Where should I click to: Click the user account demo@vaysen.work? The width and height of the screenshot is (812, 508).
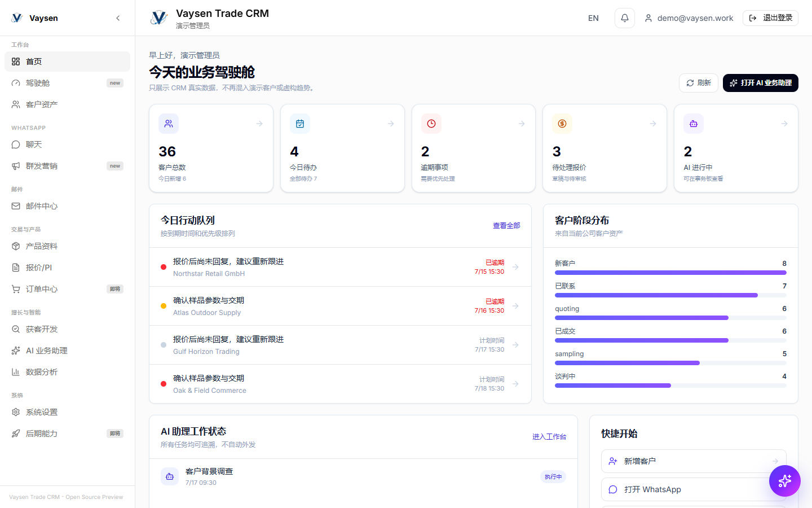click(689, 18)
